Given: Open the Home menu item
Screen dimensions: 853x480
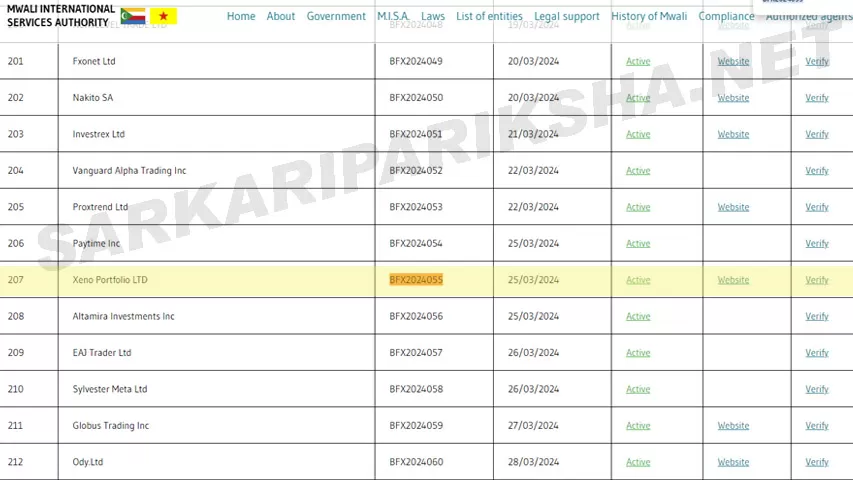Looking at the screenshot, I should (x=241, y=16).
